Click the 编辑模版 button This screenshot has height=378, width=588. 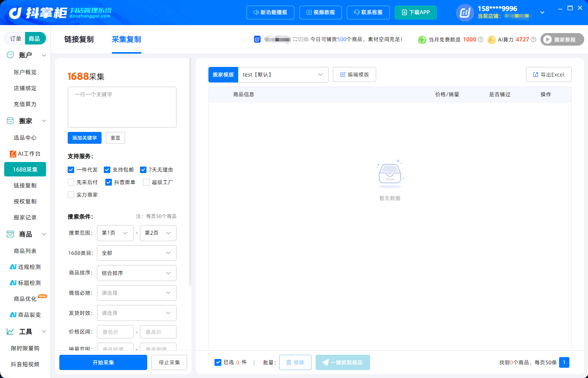coord(354,75)
